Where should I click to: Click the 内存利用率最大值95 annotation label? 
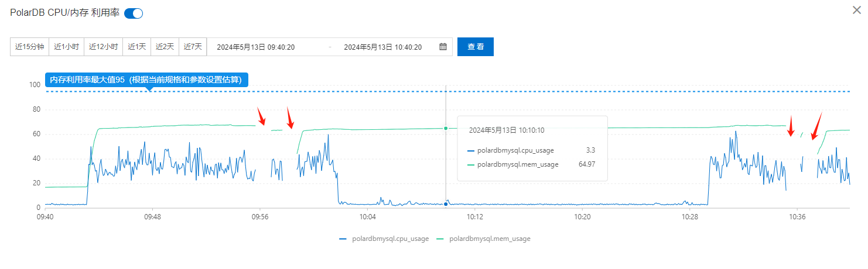tap(147, 80)
